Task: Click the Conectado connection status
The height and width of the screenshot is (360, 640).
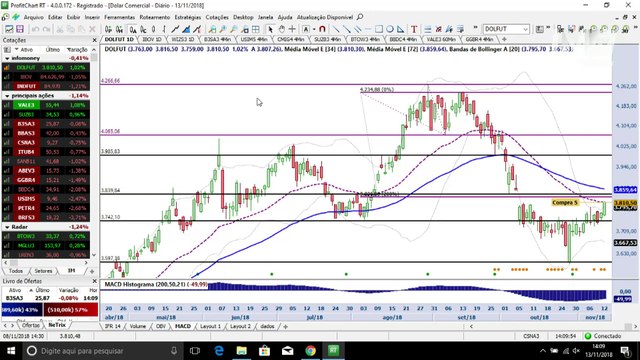Action: pos(603,336)
